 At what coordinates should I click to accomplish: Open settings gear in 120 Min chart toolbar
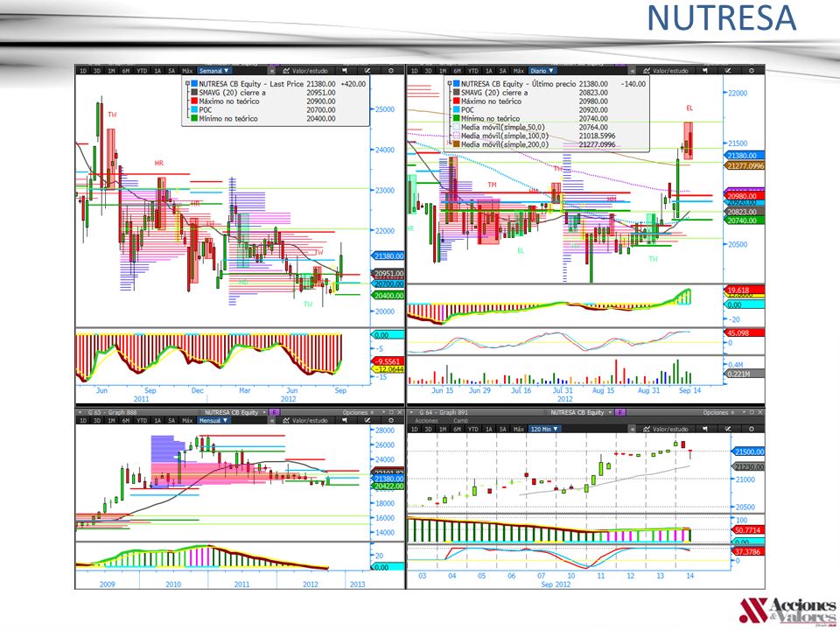(x=751, y=429)
